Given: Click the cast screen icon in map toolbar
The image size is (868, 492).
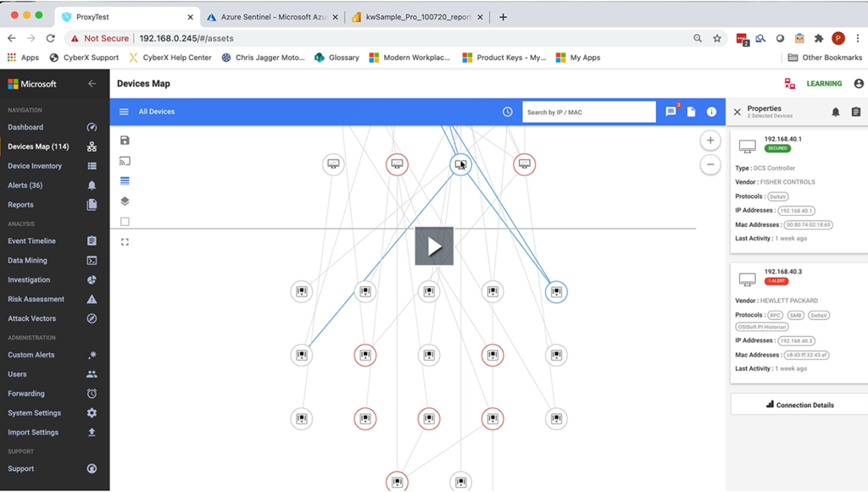Looking at the screenshot, I should (125, 161).
